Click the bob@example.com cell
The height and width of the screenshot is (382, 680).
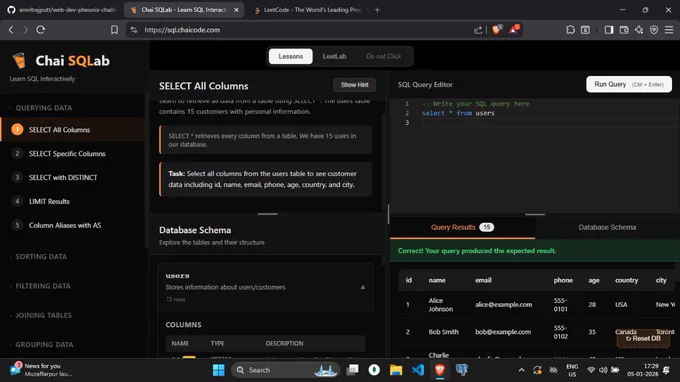pyautogui.click(x=503, y=332)
